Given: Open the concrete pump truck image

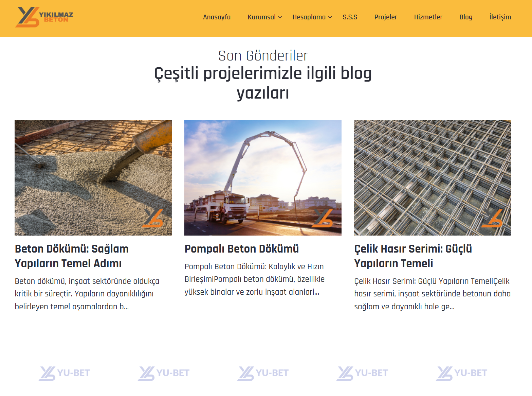Looking at the screenshot, I should 263,178.
